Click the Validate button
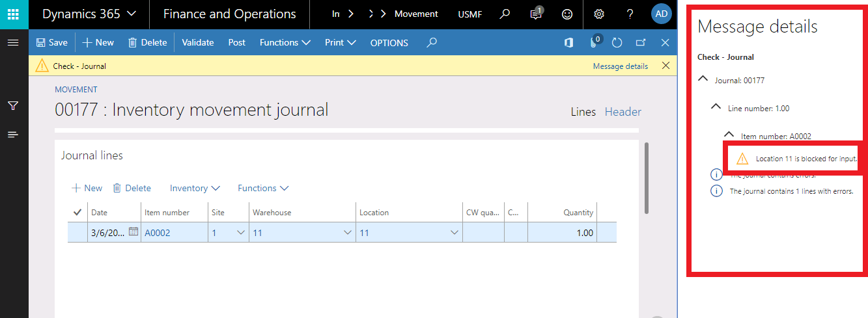The height and width of the screenshot is (318, 868). pos(198,42)
